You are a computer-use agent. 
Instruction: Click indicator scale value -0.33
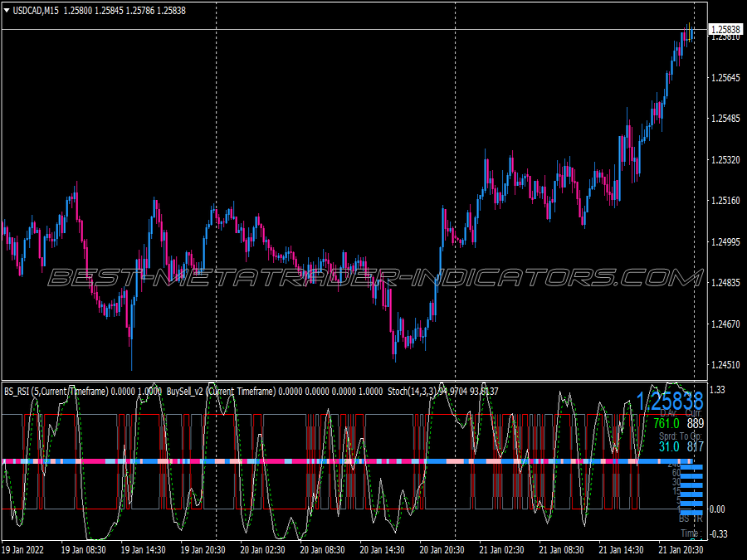719,533
